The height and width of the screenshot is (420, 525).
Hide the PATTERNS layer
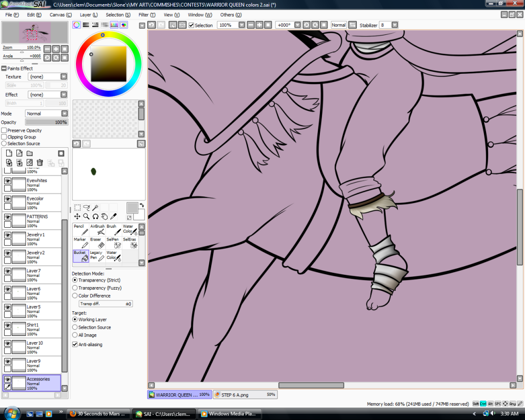click(7, 217)
